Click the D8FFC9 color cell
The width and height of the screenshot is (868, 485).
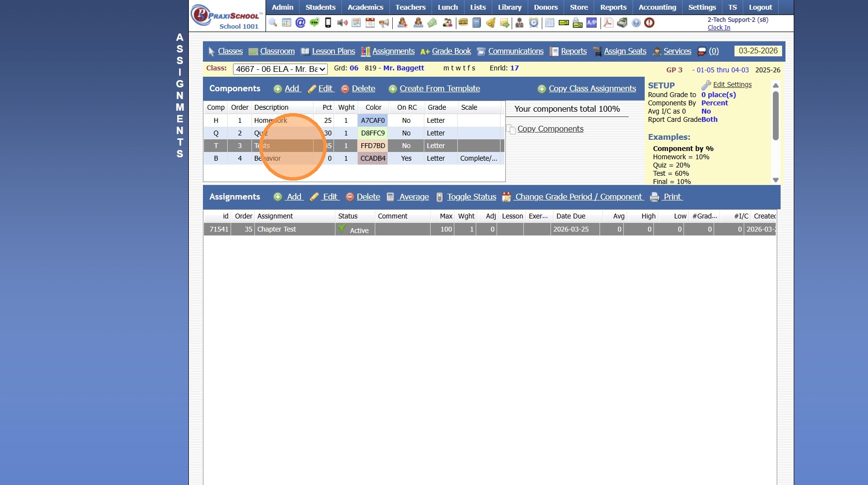click(373, 133)
